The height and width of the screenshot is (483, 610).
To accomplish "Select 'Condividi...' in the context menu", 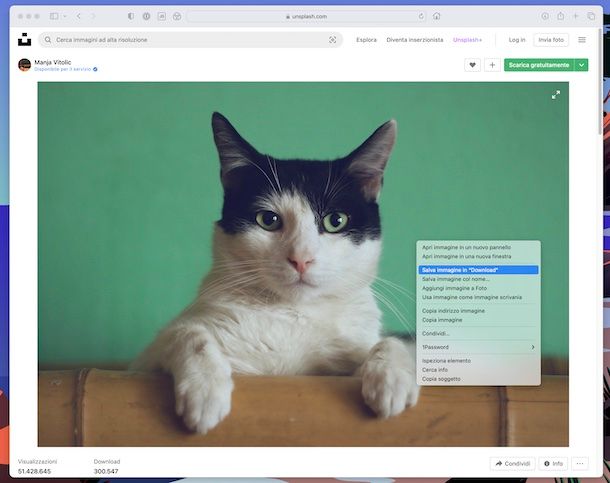I will point(479,334).
